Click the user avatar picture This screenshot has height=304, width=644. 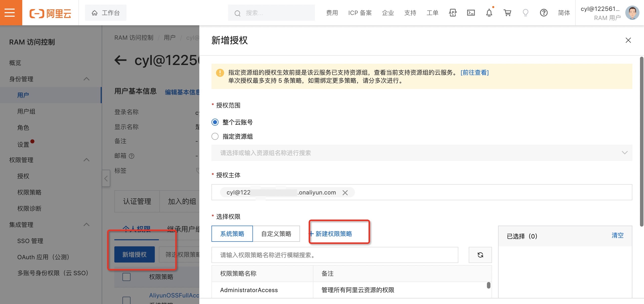pyautogui.click(x=632, y=13)
